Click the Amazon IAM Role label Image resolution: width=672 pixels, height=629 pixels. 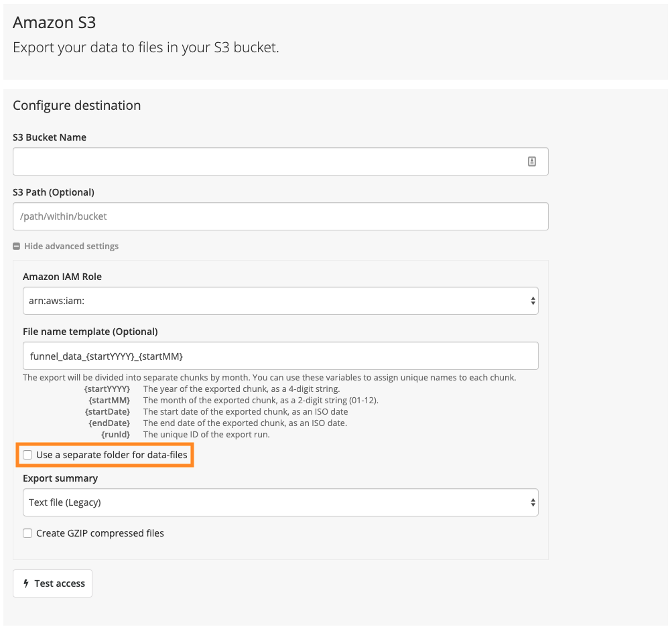point(62,277)
